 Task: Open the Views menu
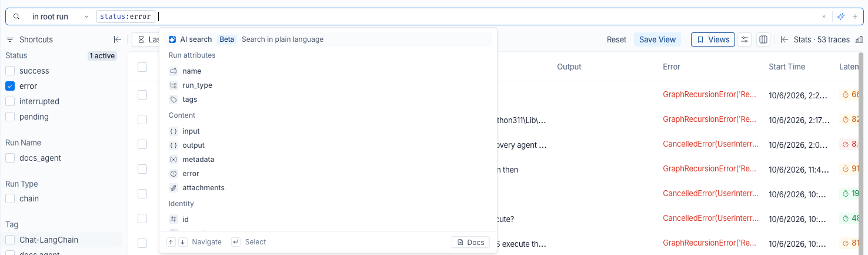click(713, 39)
